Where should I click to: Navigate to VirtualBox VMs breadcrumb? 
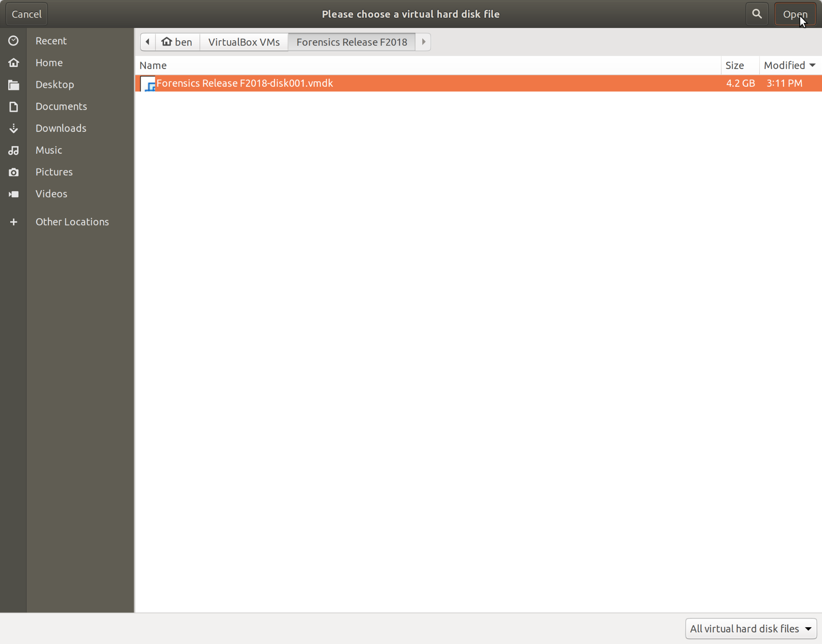coord(244,42)
